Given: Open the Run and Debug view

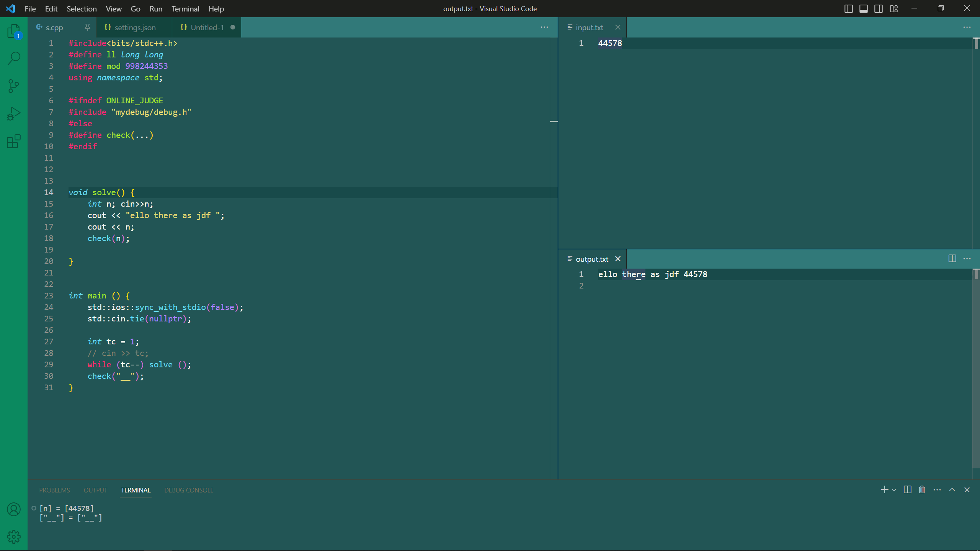Looking at the screenshot, I should click(x=14, y=114).
